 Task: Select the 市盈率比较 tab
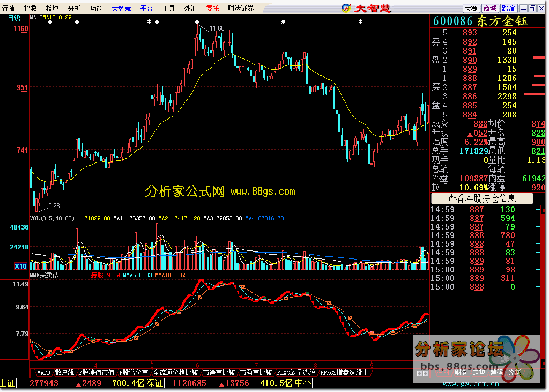[256, 373]
